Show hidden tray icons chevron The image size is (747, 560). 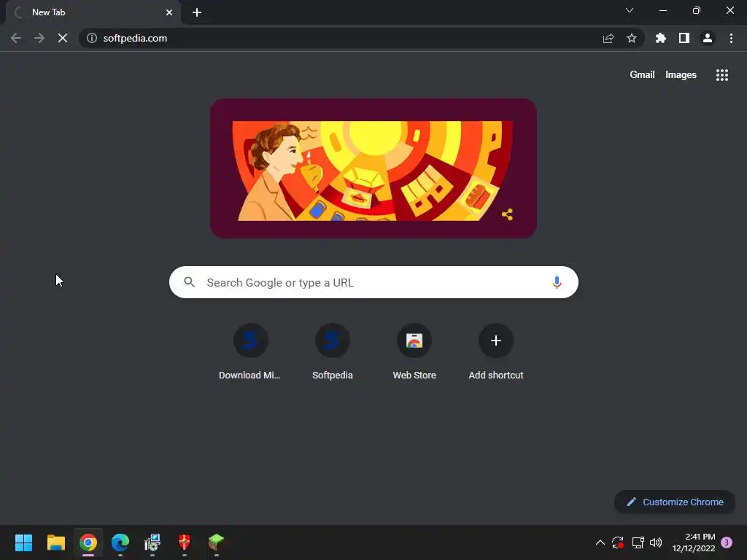coord(600,542)
